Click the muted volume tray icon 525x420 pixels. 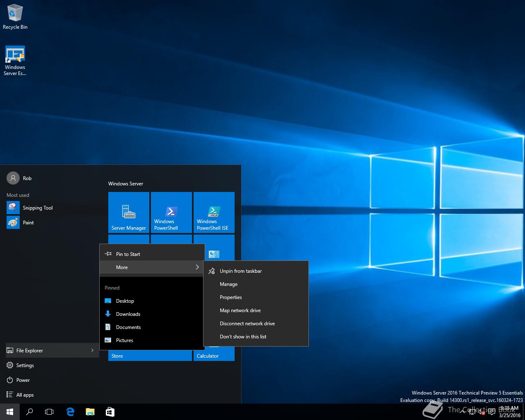pyautogui.click(x=482, y=412)
